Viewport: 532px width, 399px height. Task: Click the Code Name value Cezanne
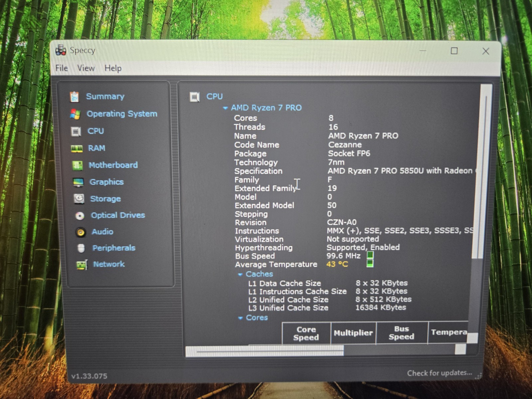tap(345, 145)
